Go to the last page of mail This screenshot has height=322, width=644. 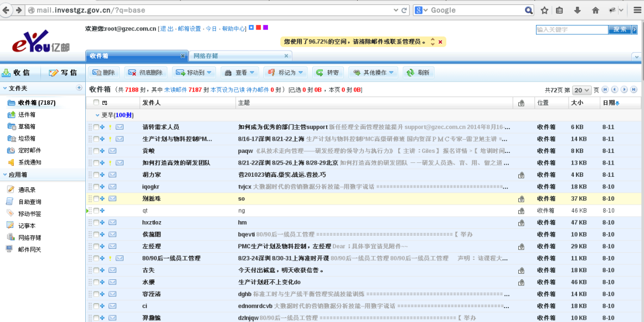[633, 89]
